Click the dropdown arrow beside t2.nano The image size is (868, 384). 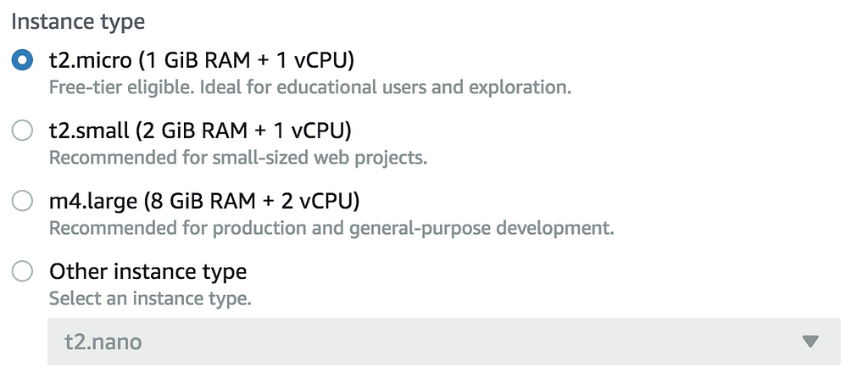[x=810, y=342]
